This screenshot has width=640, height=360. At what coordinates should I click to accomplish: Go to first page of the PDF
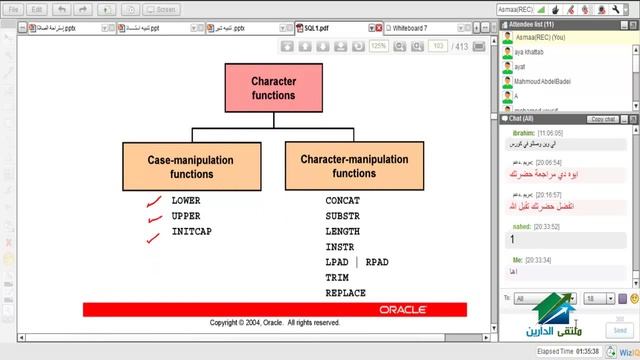(287, 46)
